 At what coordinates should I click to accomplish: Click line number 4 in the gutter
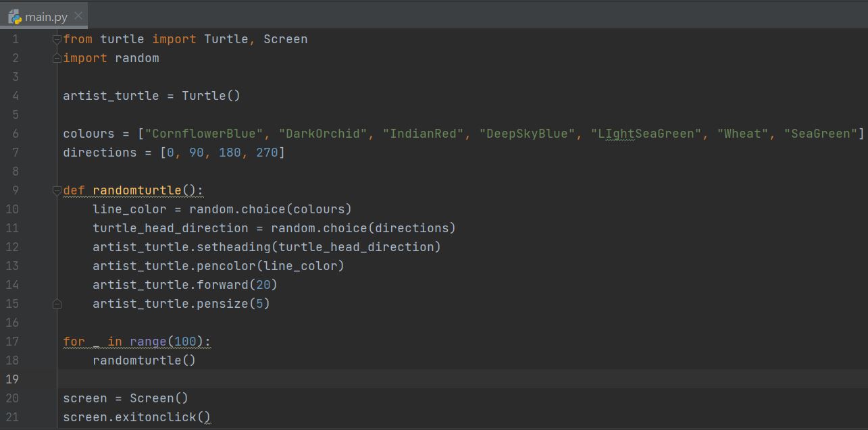point(16,96)
